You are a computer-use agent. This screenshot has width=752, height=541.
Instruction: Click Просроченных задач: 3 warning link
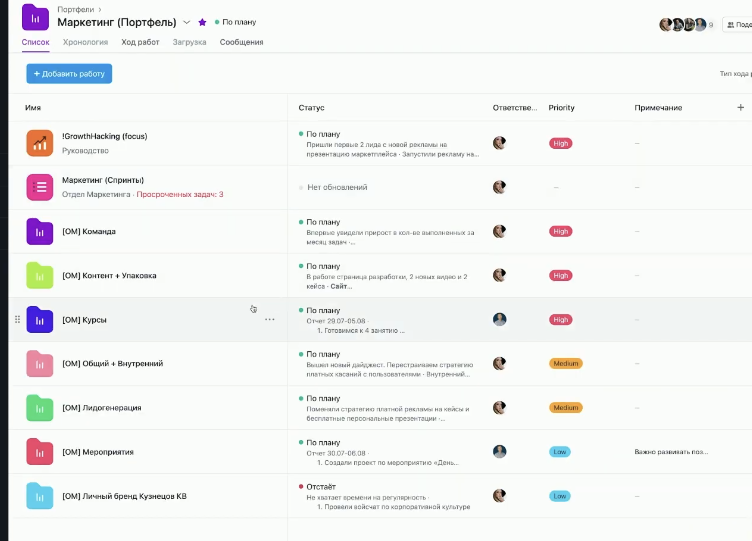tap(180, 194)
